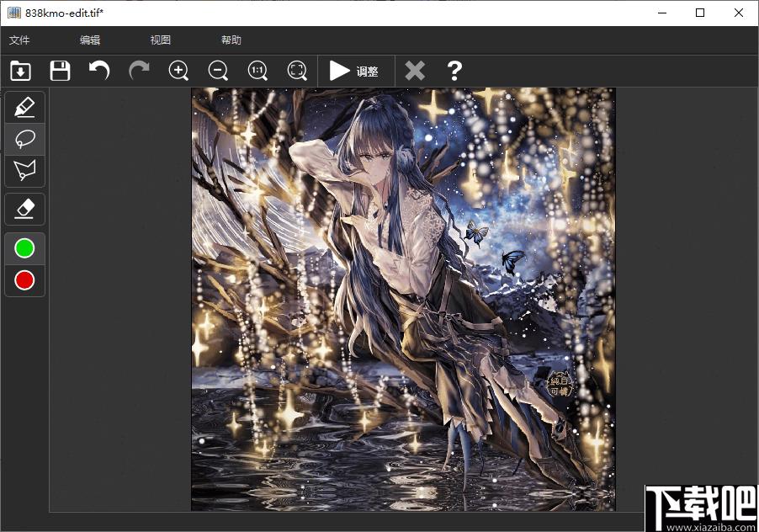Set zoom to 1:1 actual size
The height and width of the screenshot is (532, 759).
coord(257,72)
